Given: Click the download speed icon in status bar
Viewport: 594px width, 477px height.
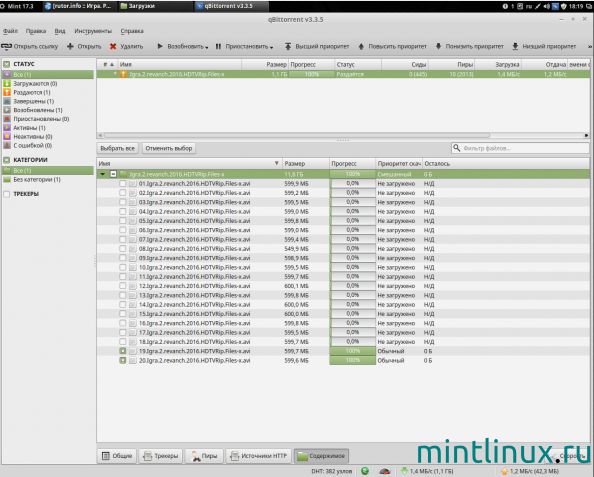Looking at the screenshot, I should point(404,471).
